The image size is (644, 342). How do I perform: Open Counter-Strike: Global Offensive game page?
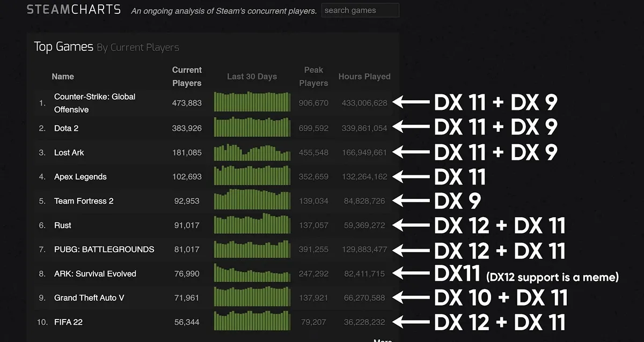coord(95,103)
